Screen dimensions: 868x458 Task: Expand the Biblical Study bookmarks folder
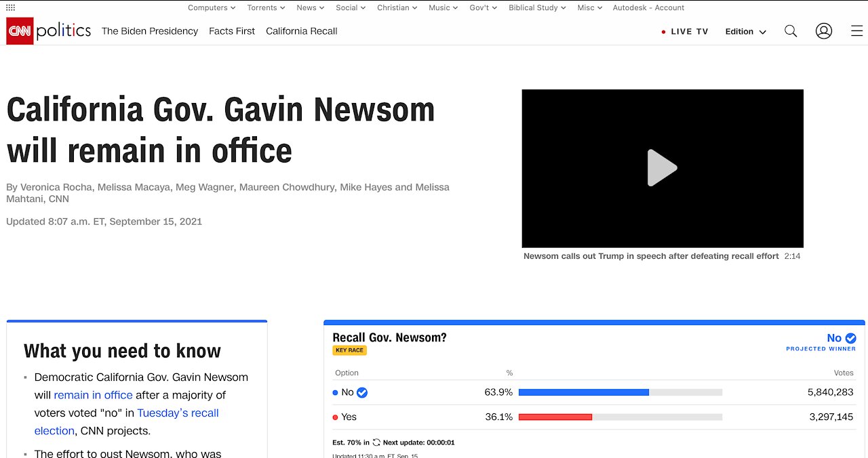coord(538,7)
